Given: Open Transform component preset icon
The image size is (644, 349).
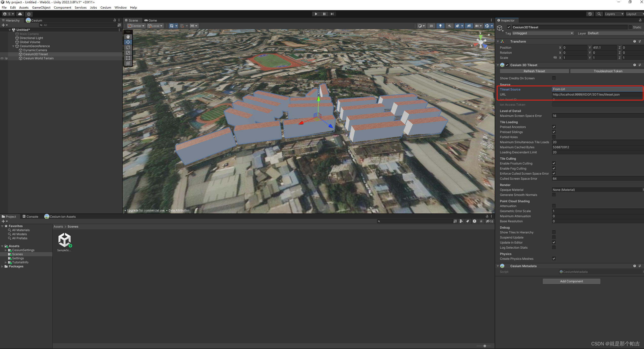Looking at the screenshot, I should [x=640, y=41].
